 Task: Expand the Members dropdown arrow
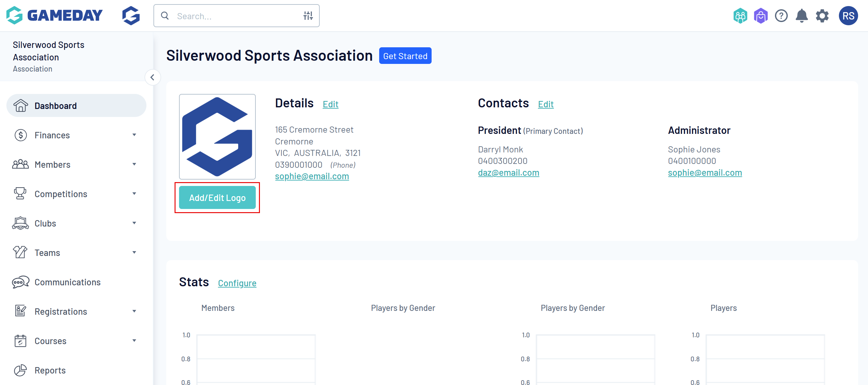(134, 164)
